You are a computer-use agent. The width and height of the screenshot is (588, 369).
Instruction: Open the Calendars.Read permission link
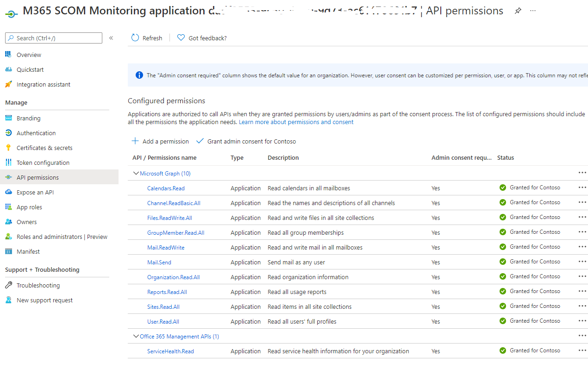coord(166,188)
